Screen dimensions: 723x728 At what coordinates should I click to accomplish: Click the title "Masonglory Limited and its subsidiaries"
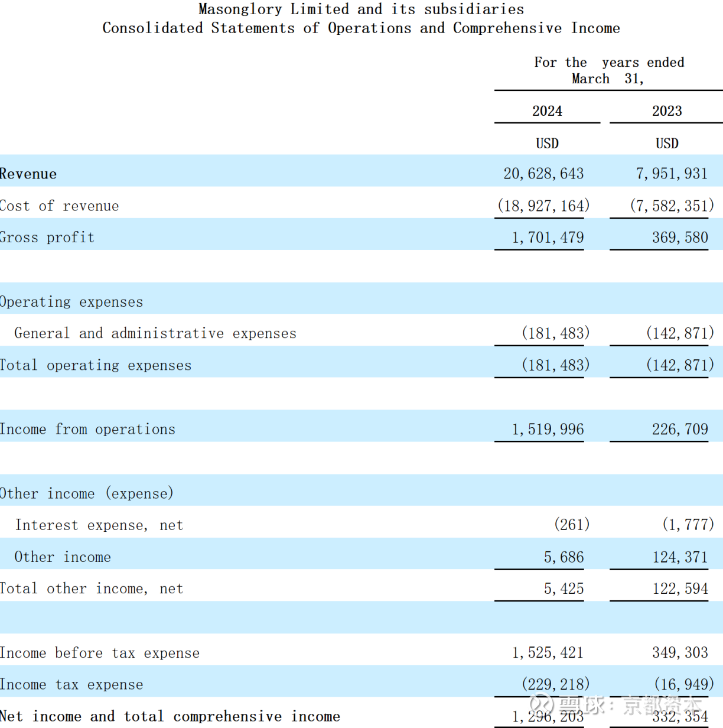tap(361, 9)
